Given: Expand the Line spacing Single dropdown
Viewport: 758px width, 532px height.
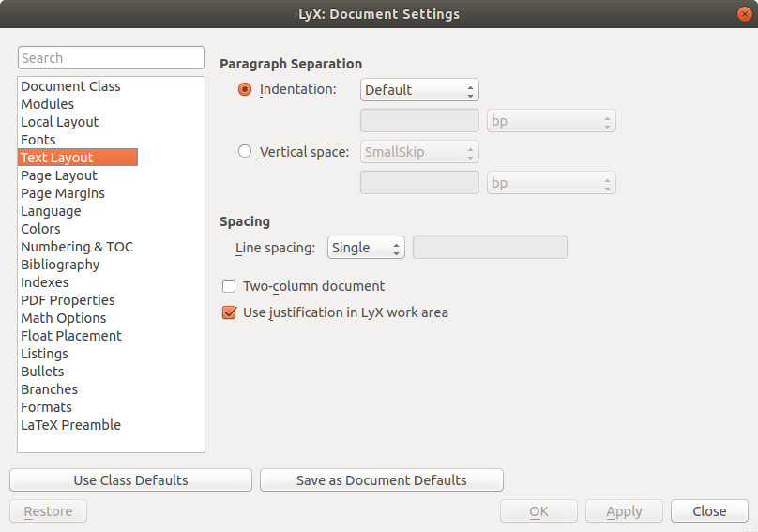Looking at the screenshot, I should pos(366,248).
